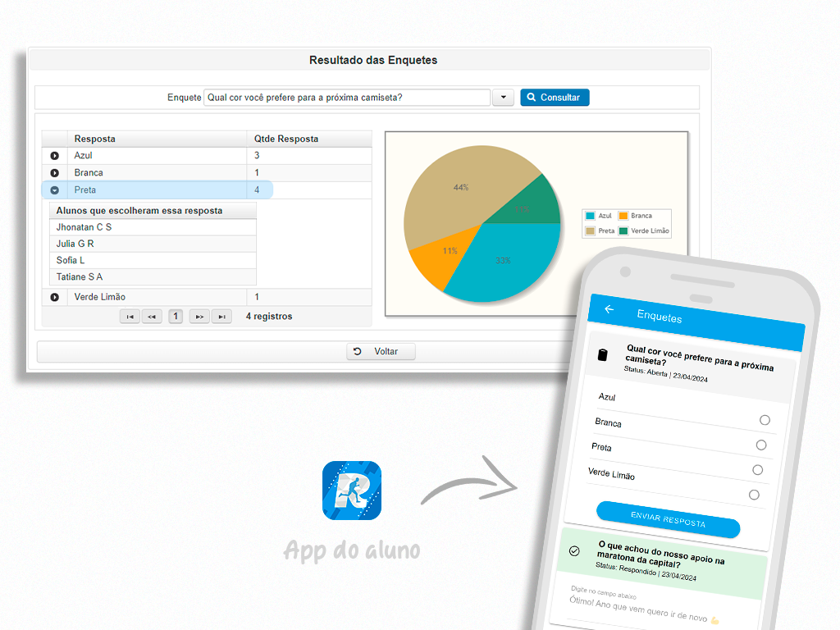Jump to the last page of results
Viewport: 840px width, 630px height.
click(x=221, y=317)
